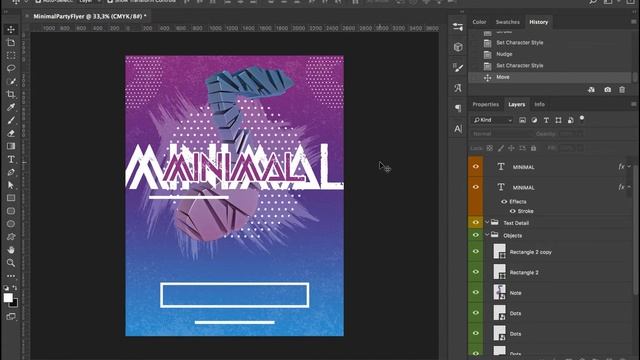Open the Paragraph panel icon
Screen dimensions: 640x360
point(458,108)
